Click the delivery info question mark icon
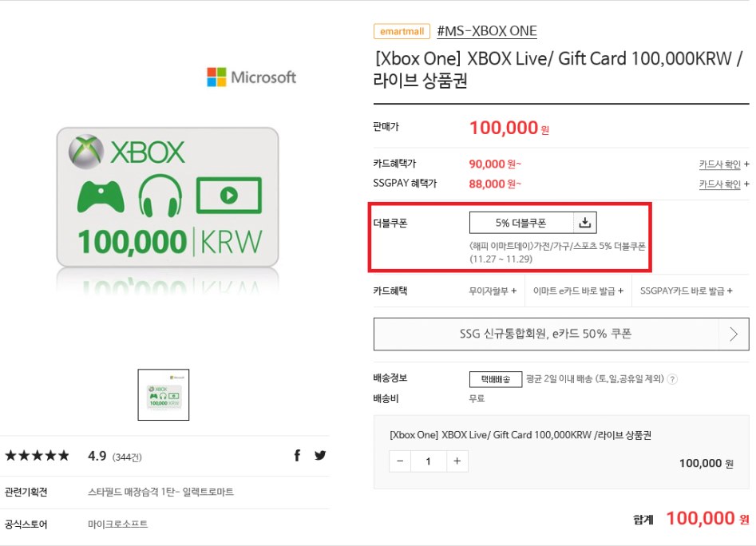Viewport: 756px width, 546px height. point(672,379)
